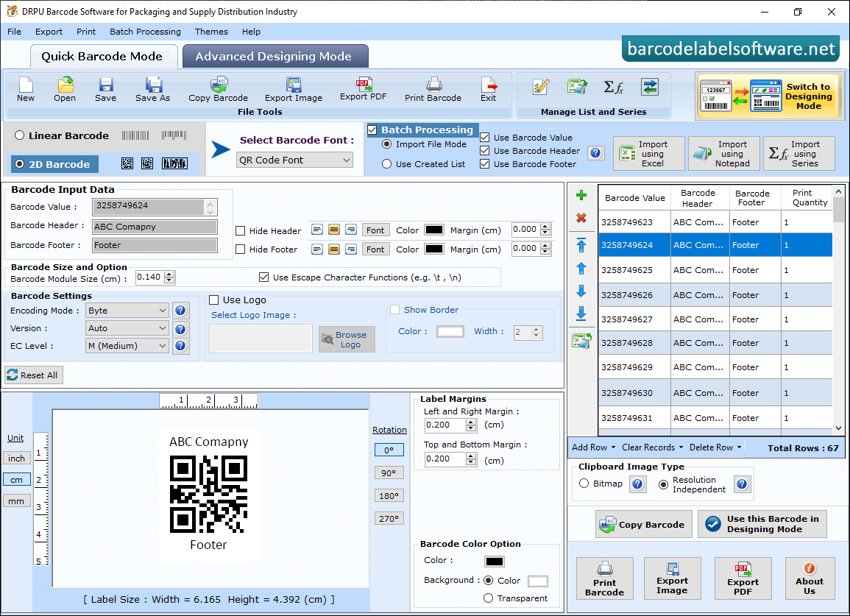Select the Bitmap clipboard image type
This screenshot has height=616, width=850.
click(584, 483)
